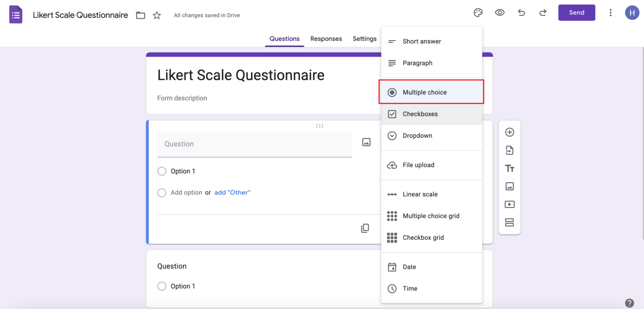Image resolution: width=644 pixels, height=309 pixels.
Task: Click the add "Other" link
Action: (232, 193)
